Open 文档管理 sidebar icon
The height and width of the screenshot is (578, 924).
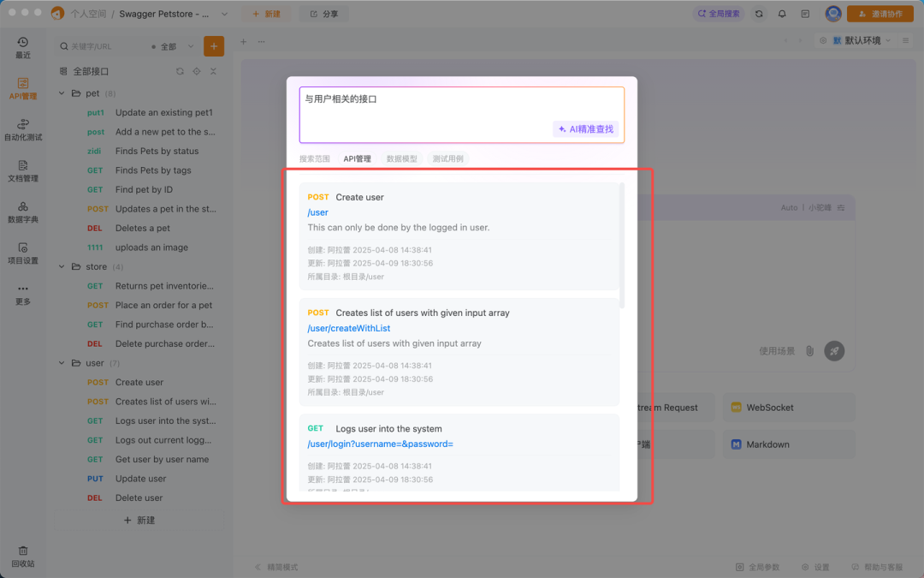22,171
